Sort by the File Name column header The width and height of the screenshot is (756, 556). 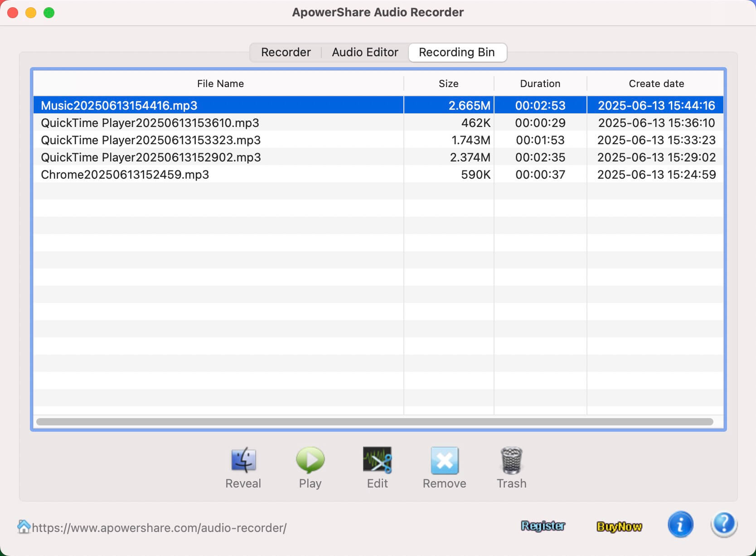click(x=220, y=83)
